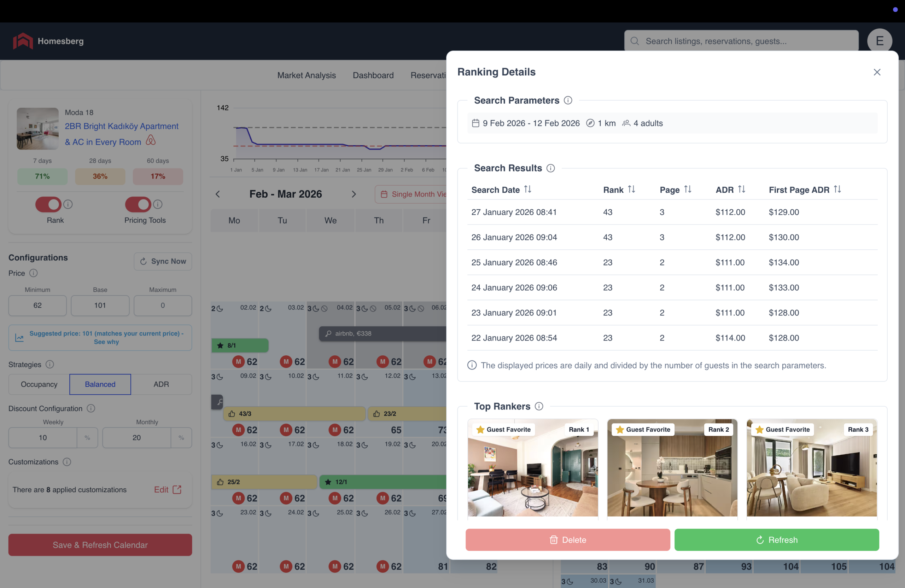The image size is (905, 588).
Task: Click the Homesberg logo icon
Action: pos(23,41)
